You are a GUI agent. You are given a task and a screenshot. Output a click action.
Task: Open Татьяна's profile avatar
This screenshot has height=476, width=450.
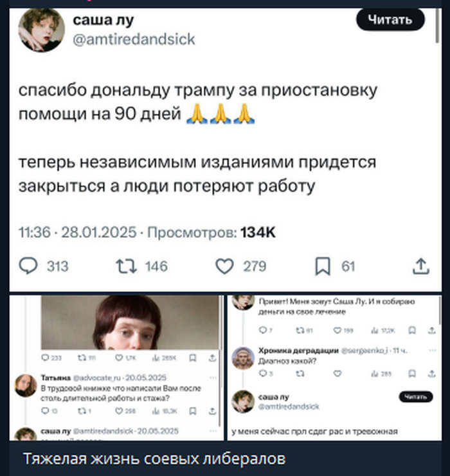click(26, 385)
